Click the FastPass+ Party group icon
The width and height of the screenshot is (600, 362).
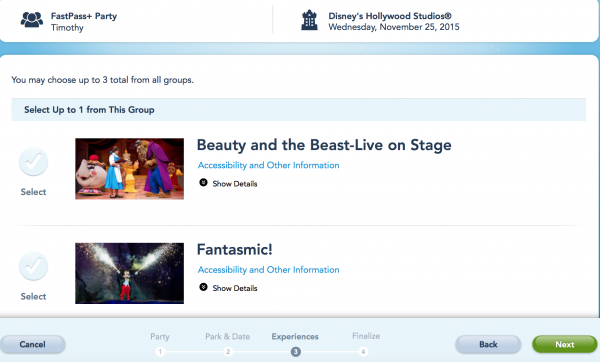click(32, 20)
